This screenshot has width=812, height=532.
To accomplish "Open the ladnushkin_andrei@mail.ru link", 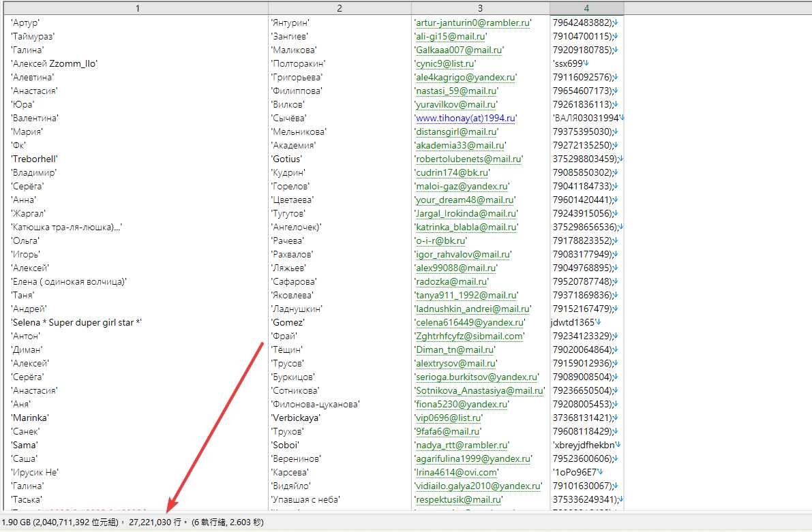I will 472,309.
